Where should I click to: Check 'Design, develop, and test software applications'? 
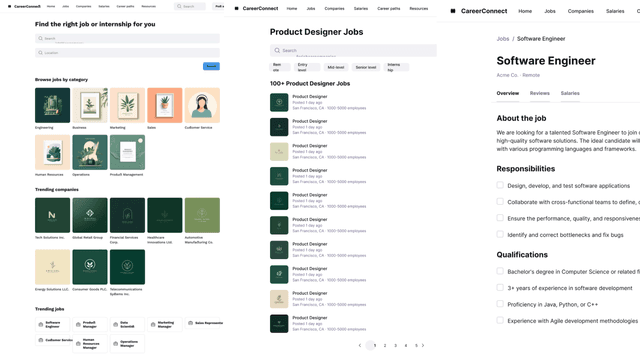pyautogui.click(x=500, y=185)
